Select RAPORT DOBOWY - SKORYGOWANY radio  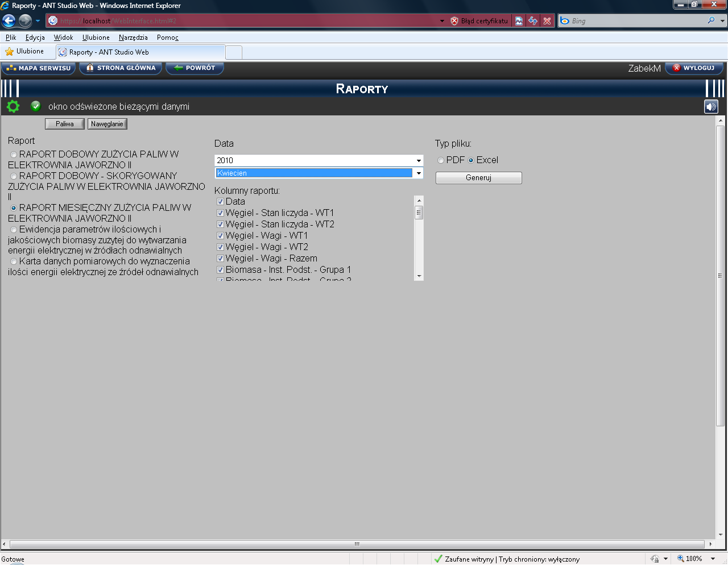(14, 176)
